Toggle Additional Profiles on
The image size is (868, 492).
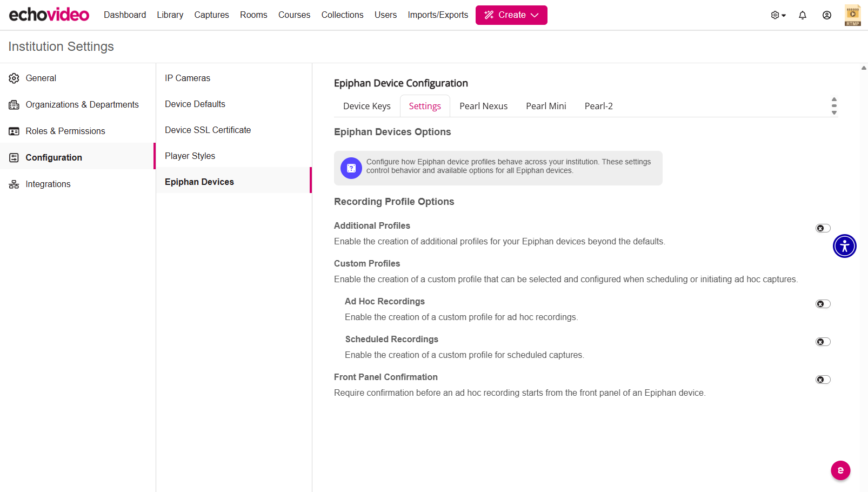[x=823, y=228]
